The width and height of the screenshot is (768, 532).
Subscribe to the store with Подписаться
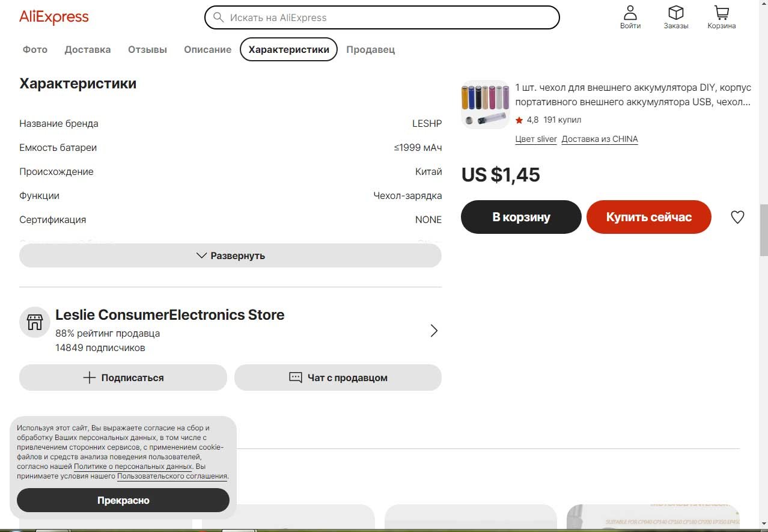[123, 378]
